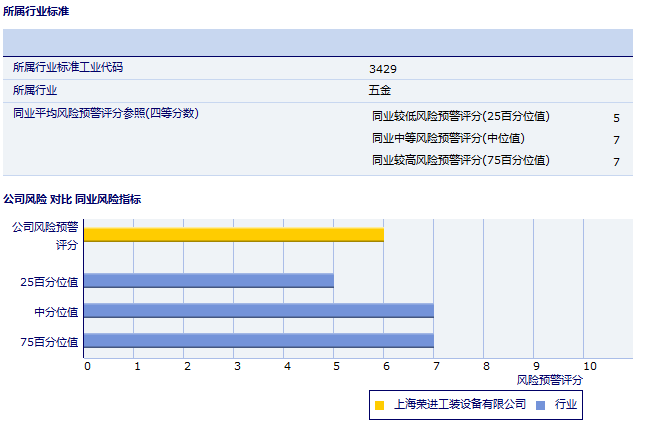Click 同业中等风险预警评分(中位值) text
This screenshot has height=428, width=665.
coord(448,139)
